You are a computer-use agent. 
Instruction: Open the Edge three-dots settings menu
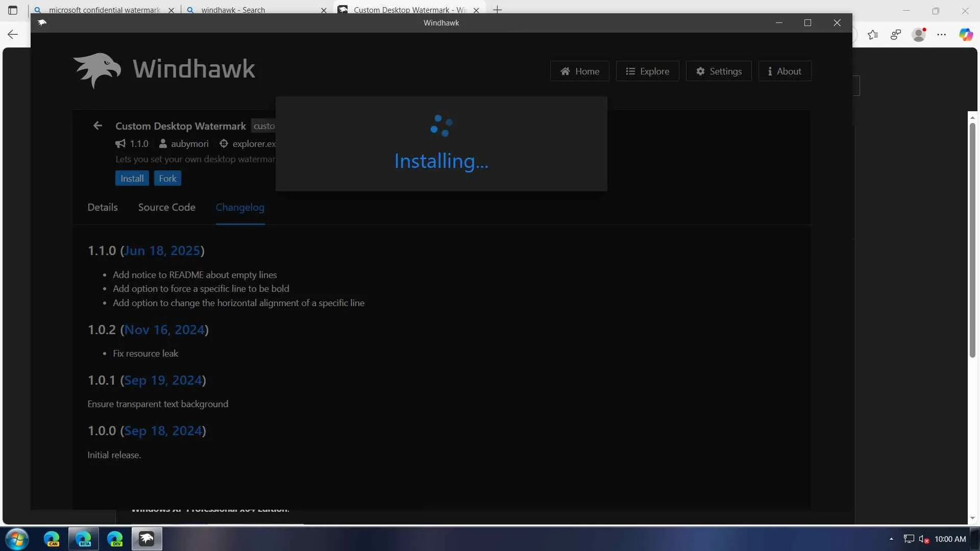tap(941, 35)
